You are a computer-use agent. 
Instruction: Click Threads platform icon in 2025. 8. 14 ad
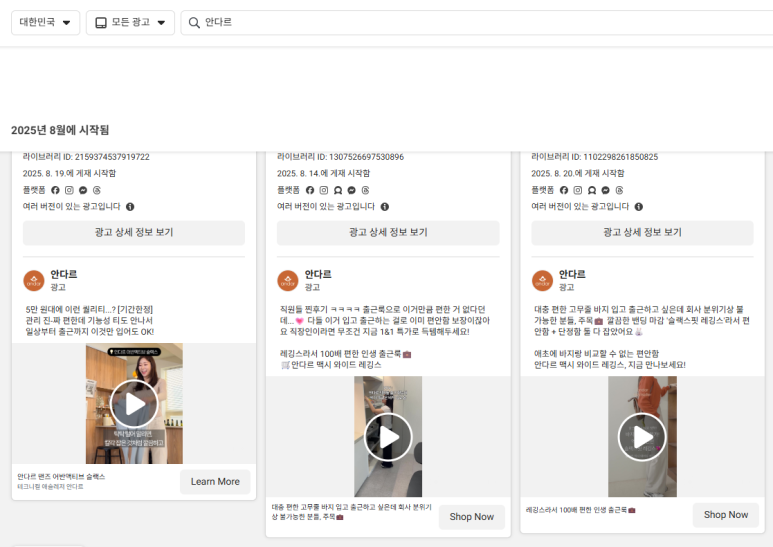pyautogui.click(x=365, y=190)
